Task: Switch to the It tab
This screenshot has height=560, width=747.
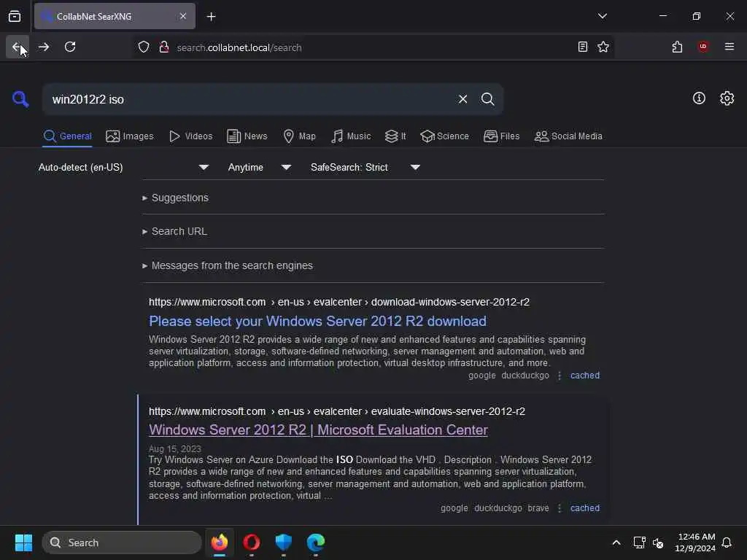Action: tap(395, 136)
